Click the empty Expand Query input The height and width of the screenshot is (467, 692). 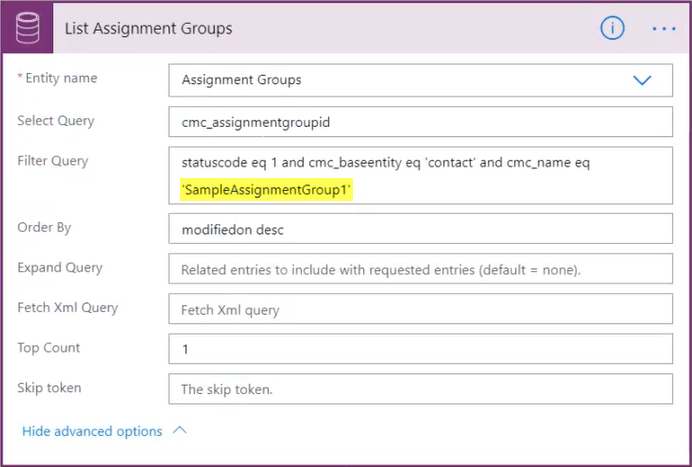[420, 269]
